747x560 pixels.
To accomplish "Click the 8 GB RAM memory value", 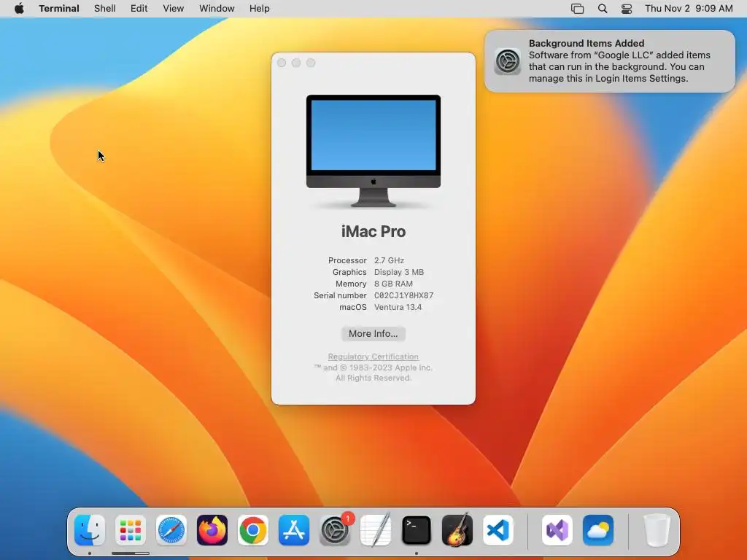I will 393,284.
